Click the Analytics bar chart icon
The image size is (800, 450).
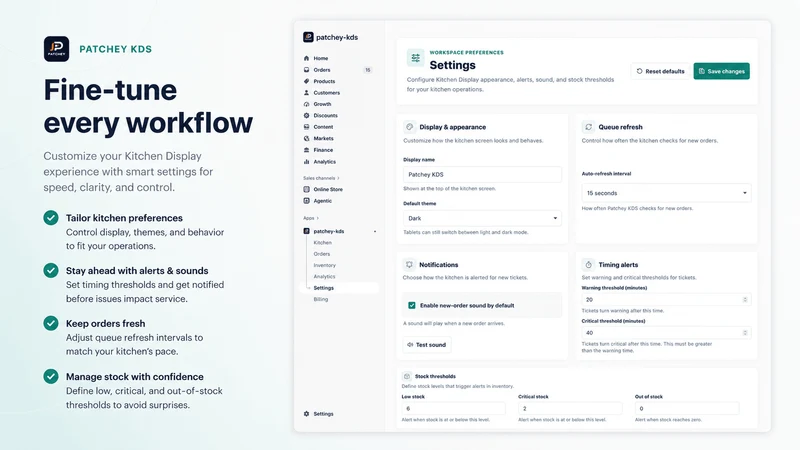tap(307, 162)
